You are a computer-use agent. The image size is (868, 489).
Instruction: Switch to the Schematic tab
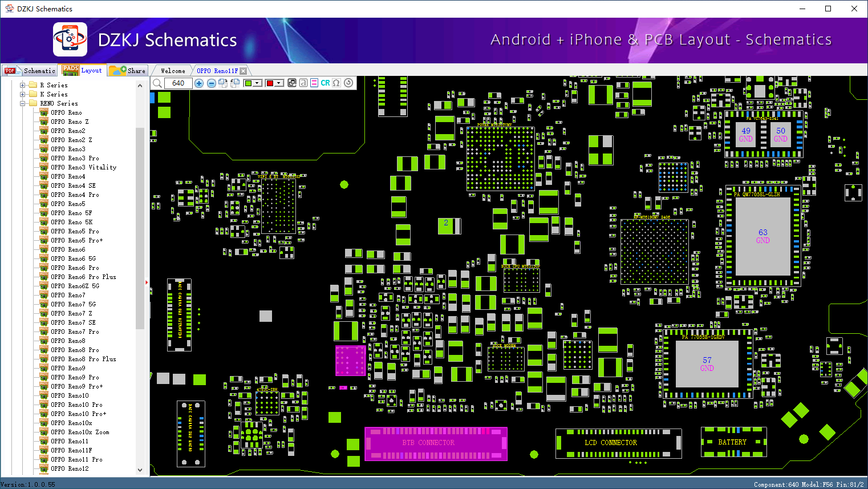[x=30, y=71]
